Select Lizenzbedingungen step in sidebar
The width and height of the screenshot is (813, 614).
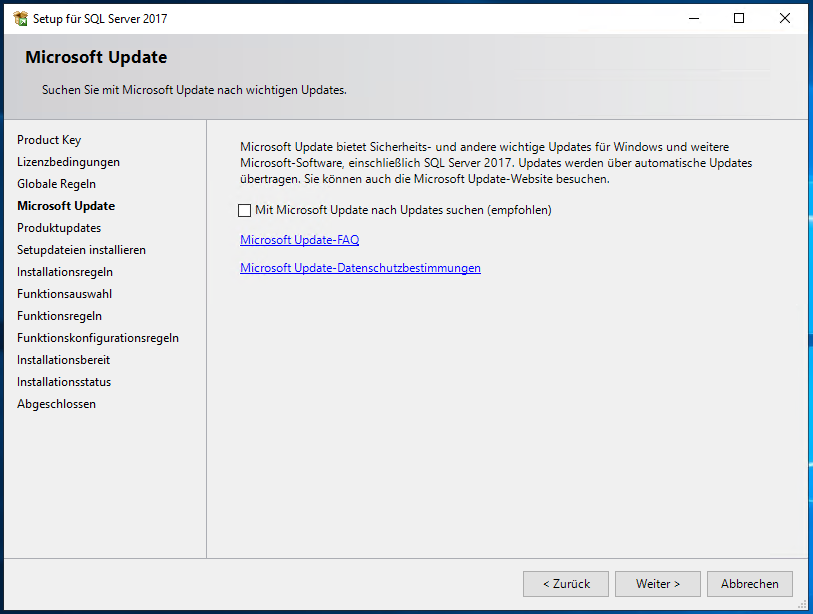68,162
